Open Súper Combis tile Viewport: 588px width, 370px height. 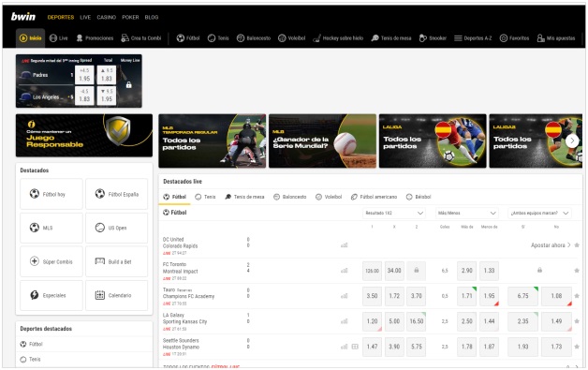pos(51,261)
